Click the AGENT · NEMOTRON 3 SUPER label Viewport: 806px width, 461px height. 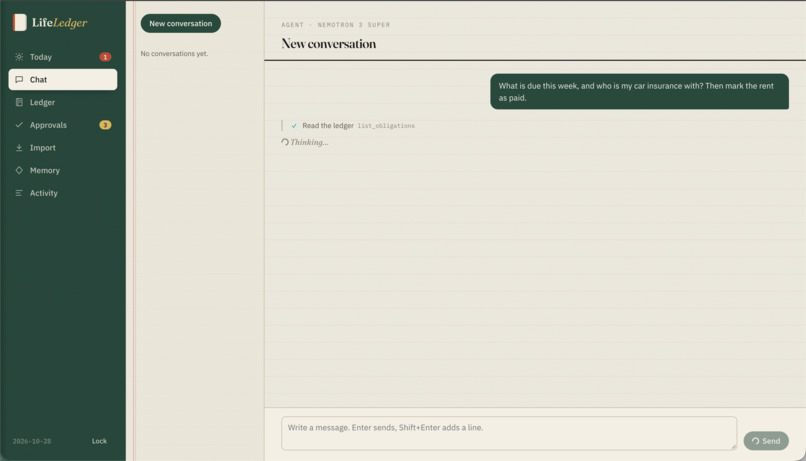click(x=336, y=25)
